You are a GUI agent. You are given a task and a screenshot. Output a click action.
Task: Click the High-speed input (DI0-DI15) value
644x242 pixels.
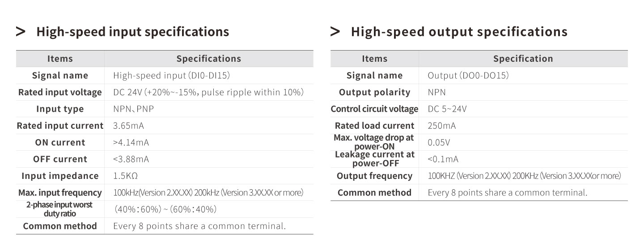[x=172, y=76]
